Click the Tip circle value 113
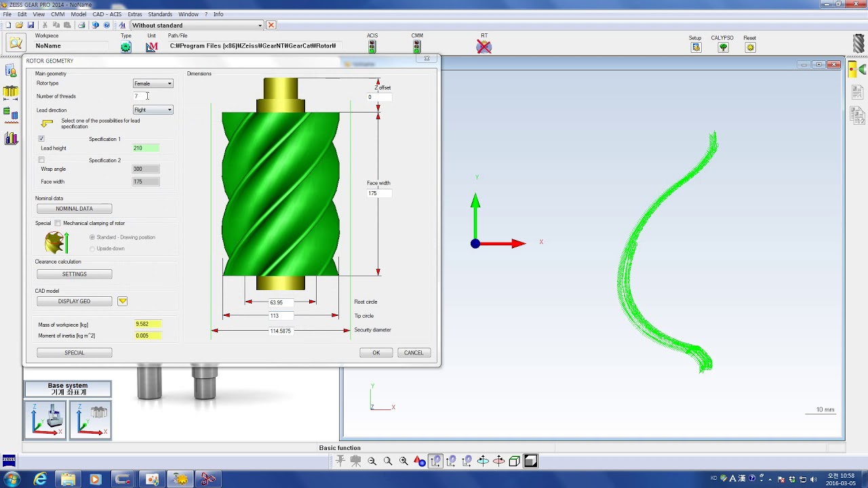This screenshot has height=488, width=868. pos(281,316)
